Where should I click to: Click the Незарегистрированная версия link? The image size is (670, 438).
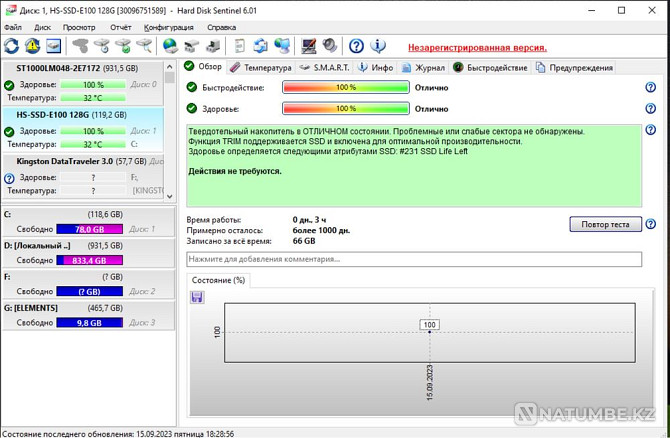click(477, 47)
